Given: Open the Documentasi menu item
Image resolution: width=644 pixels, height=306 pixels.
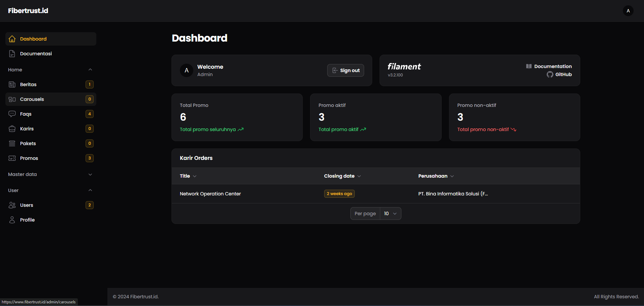Looking at the screenshot, I should [51, 54].
